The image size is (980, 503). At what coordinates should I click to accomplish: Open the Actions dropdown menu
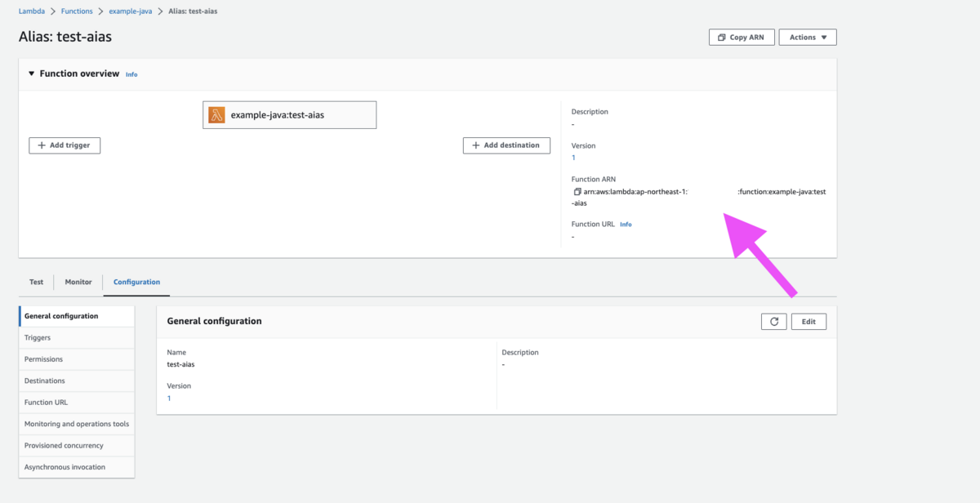(807, 37)
